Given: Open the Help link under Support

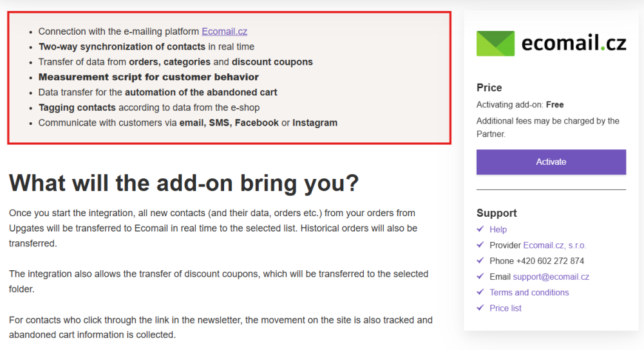Looking at the screenshot, I should coord(498,230).
